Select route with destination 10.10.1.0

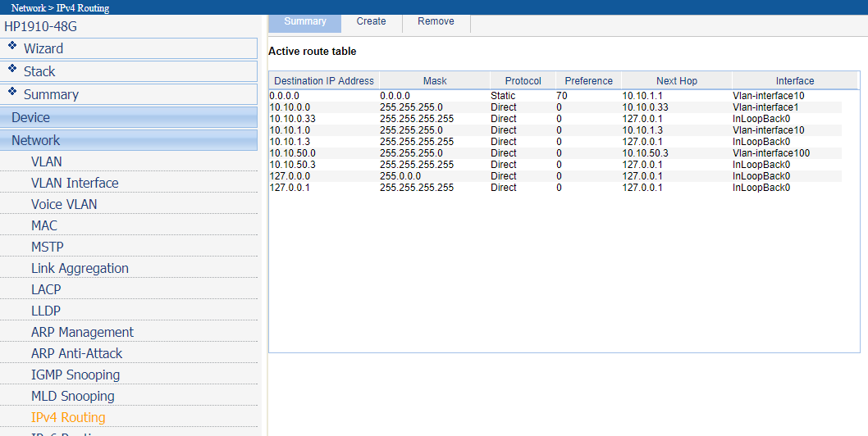tap(290, 130)
